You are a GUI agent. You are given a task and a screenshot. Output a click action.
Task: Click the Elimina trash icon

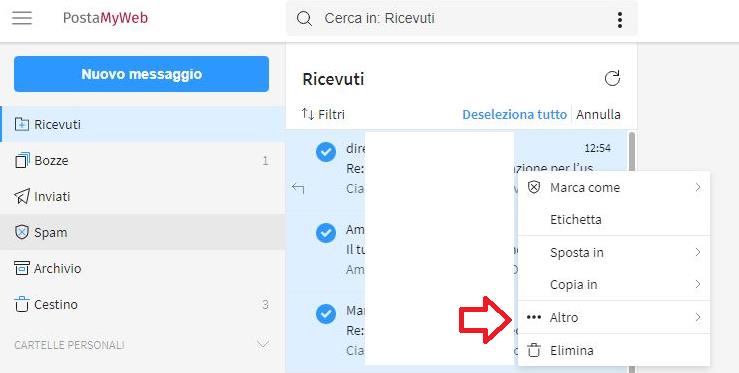(534, 350)
